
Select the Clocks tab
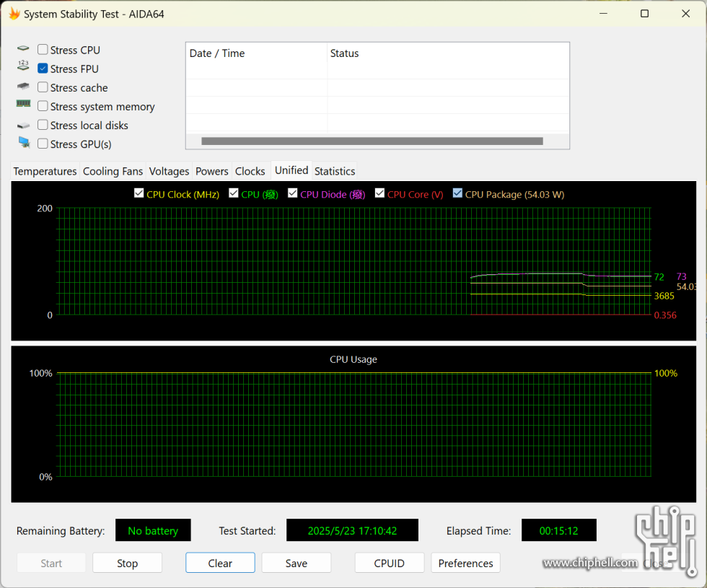(x=250, y=172)
